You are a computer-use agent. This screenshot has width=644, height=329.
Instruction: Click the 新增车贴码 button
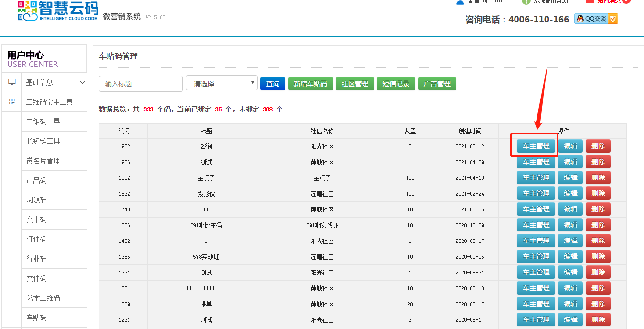(310, 84)
